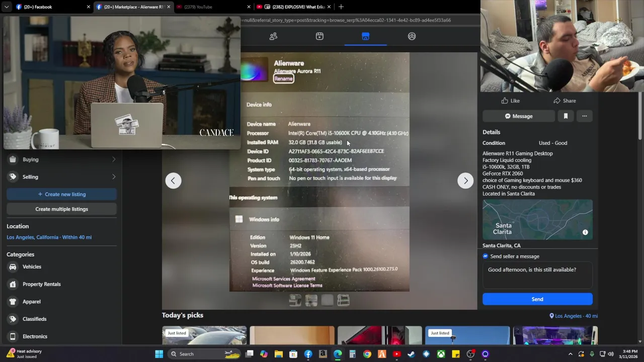The image size is (644, 362).
Task: Show hidden system tray icons chevron
Action: click(x=570, y=354)
